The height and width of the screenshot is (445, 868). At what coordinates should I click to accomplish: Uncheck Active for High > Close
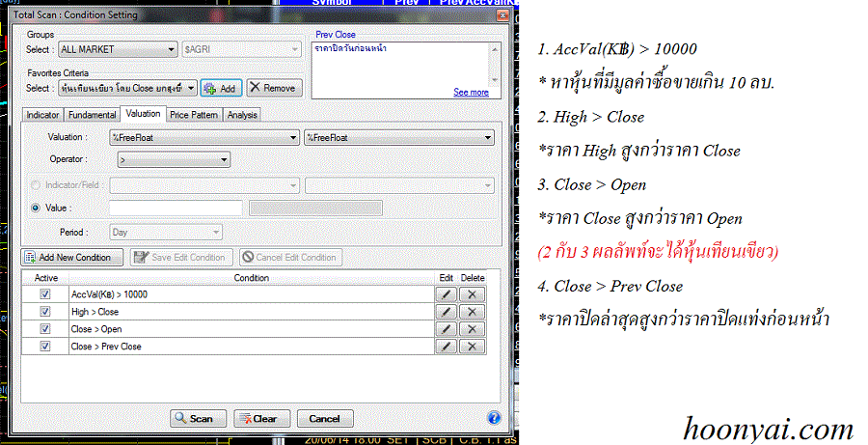(x=45, y=312)
